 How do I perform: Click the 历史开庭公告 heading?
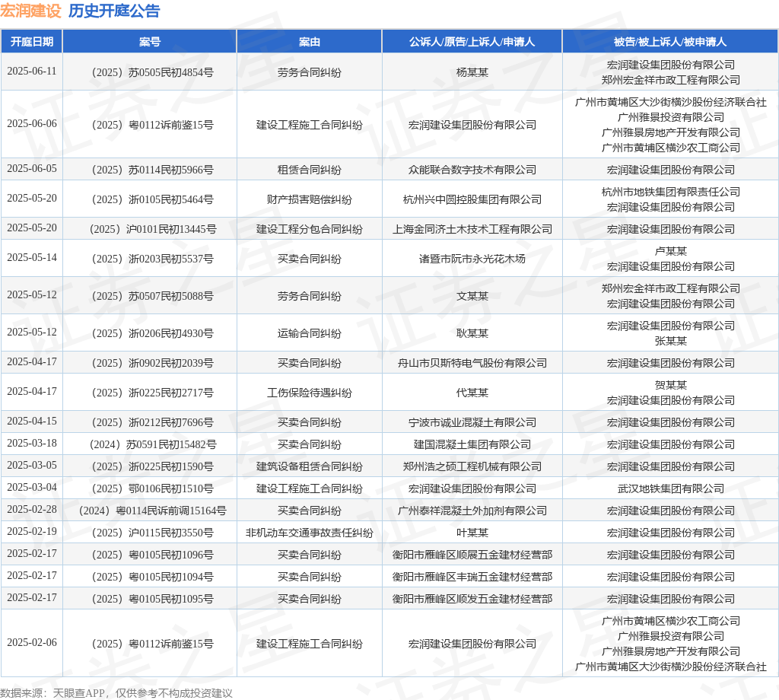(x=114, y=11)
